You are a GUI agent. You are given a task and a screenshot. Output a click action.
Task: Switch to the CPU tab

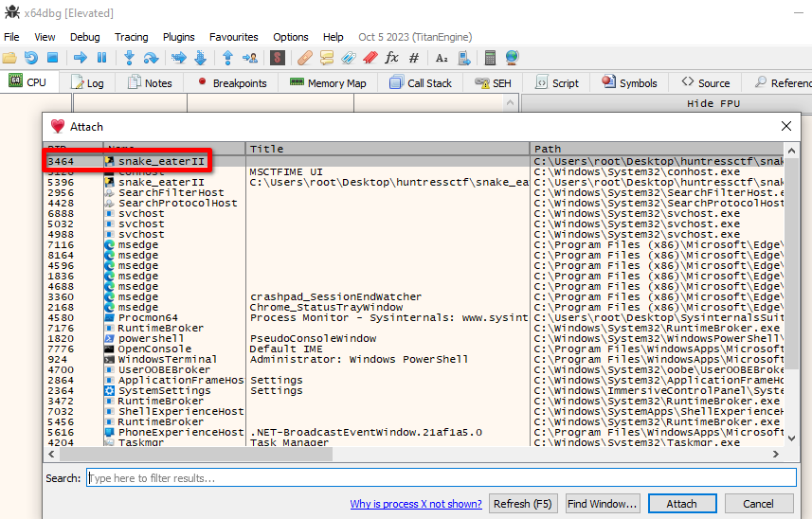[x=28, y=82]
